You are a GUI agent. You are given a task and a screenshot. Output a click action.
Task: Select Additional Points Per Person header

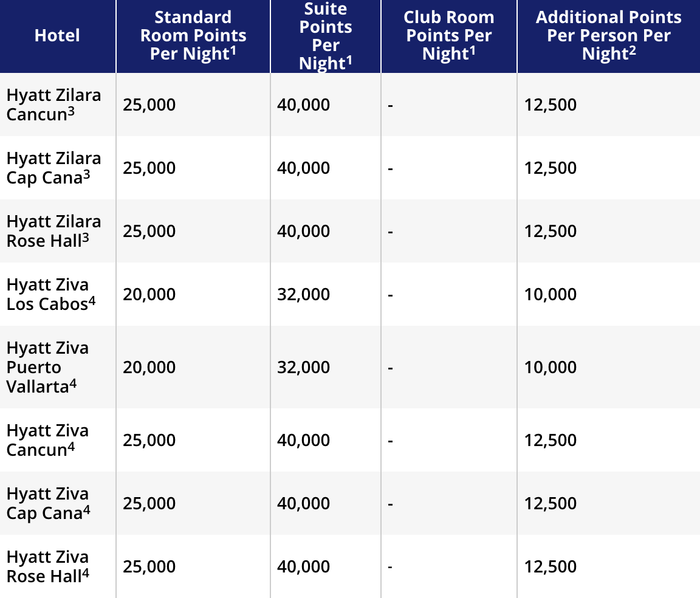point(608,35)
